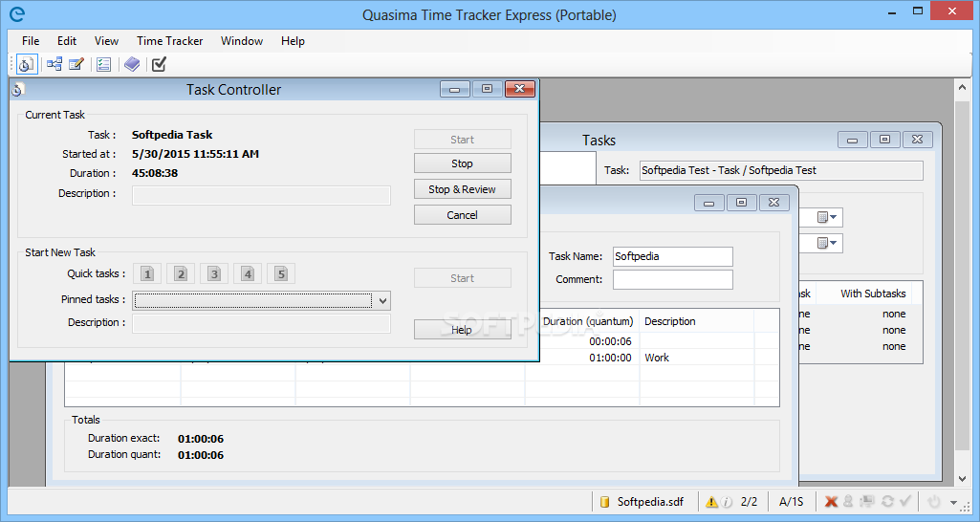980x522 pixels.
Task: Open the Window menu
Action: point(242,41)
